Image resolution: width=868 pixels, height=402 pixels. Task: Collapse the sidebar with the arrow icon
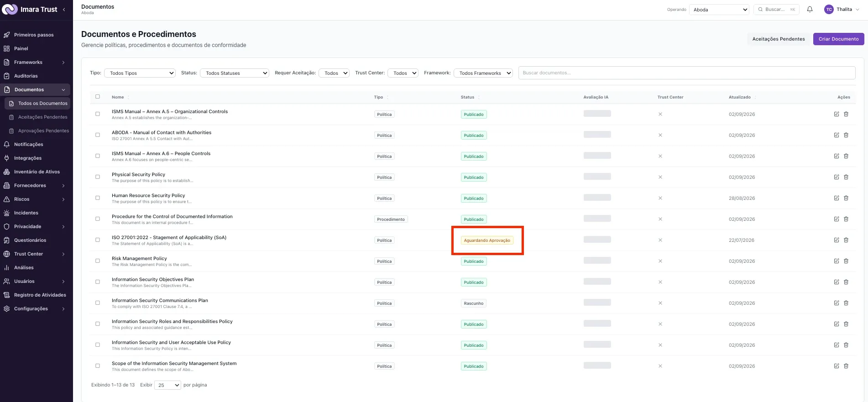(x=64, y=10)
